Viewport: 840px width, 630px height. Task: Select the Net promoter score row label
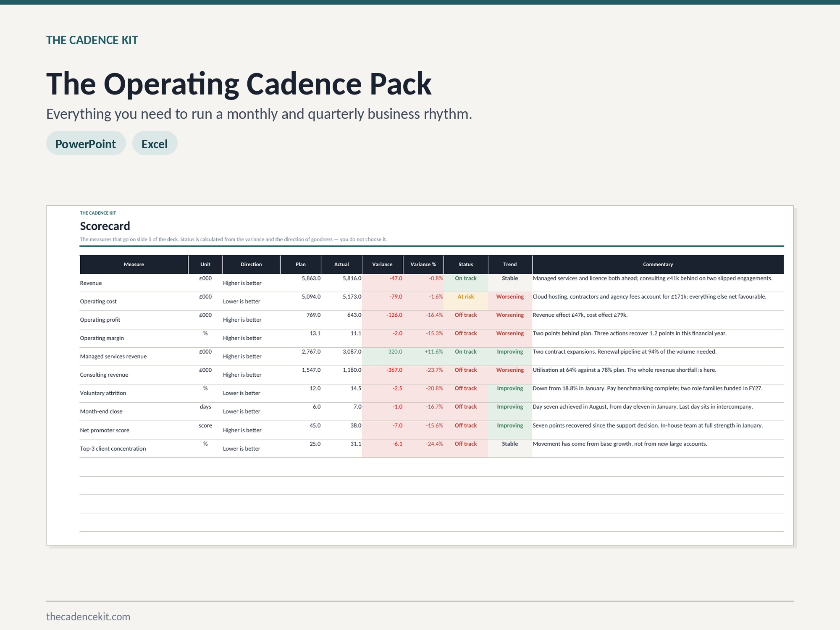[105, 430]
